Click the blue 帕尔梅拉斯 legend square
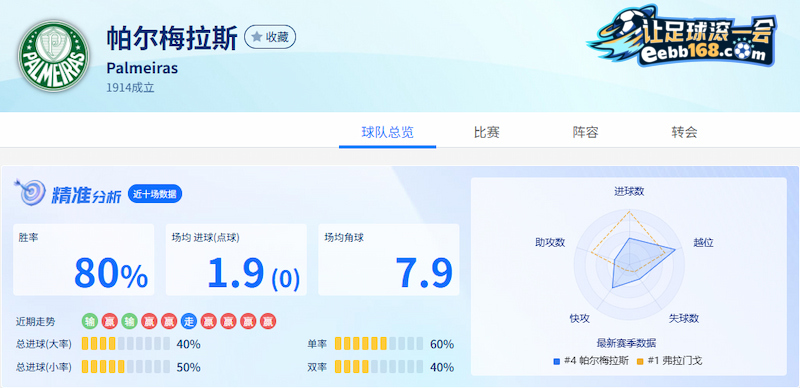The height and width of the screenshot is (388, 800). [557, 361]
